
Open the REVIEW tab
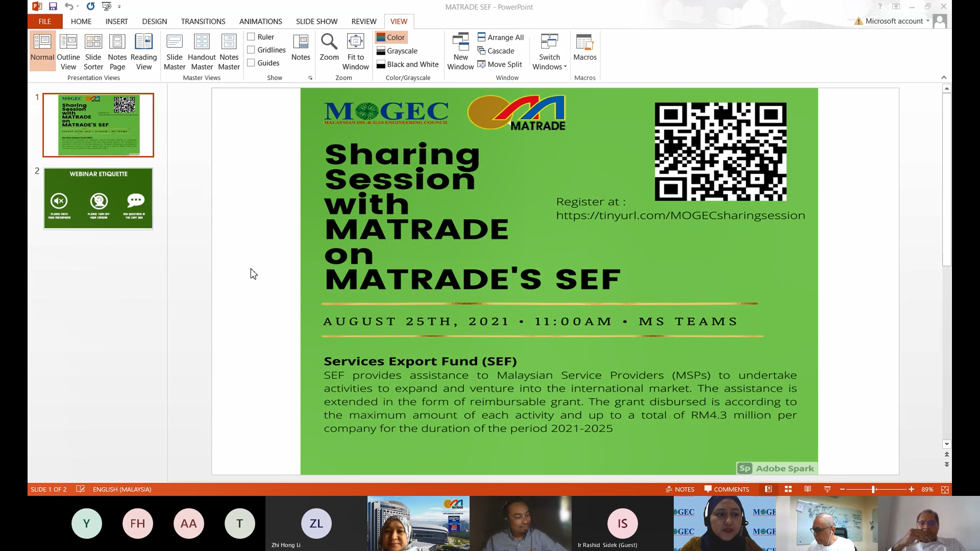click(x=364, y=21)
